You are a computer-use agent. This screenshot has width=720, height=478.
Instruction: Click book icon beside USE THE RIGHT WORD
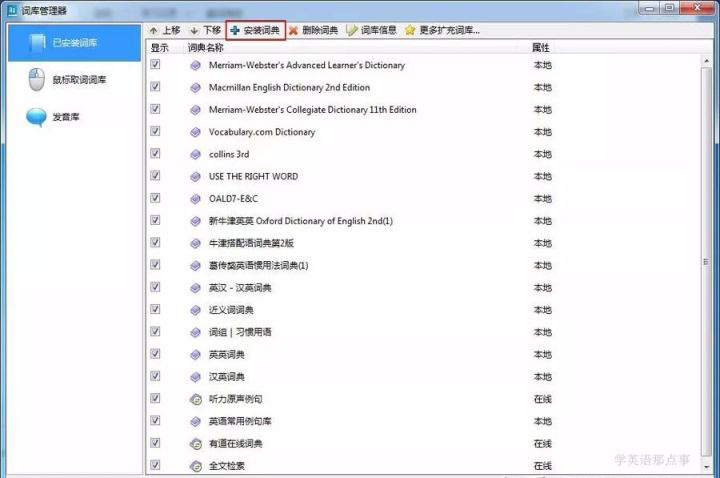pos(196,177)
